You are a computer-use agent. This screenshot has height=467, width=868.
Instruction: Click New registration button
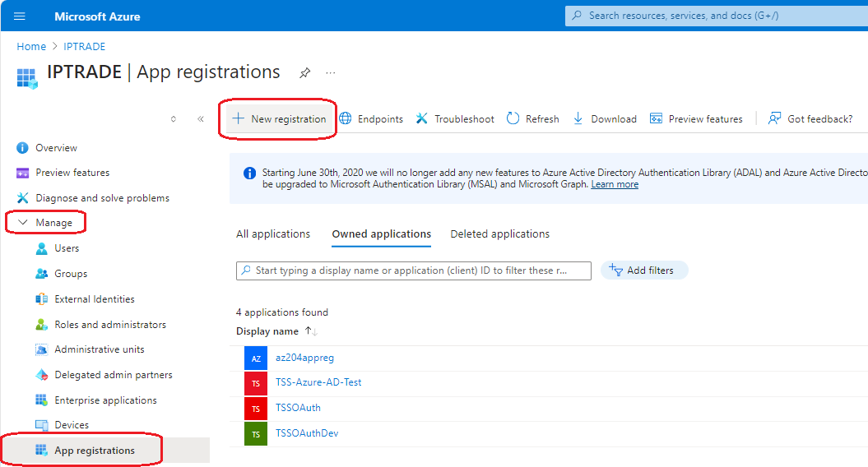point(280,119)
